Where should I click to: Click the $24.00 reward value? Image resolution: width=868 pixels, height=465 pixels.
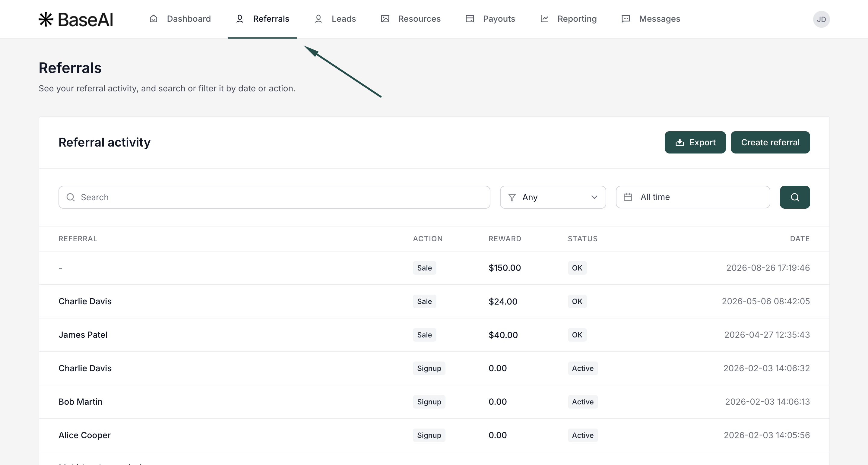click(503, 301)
